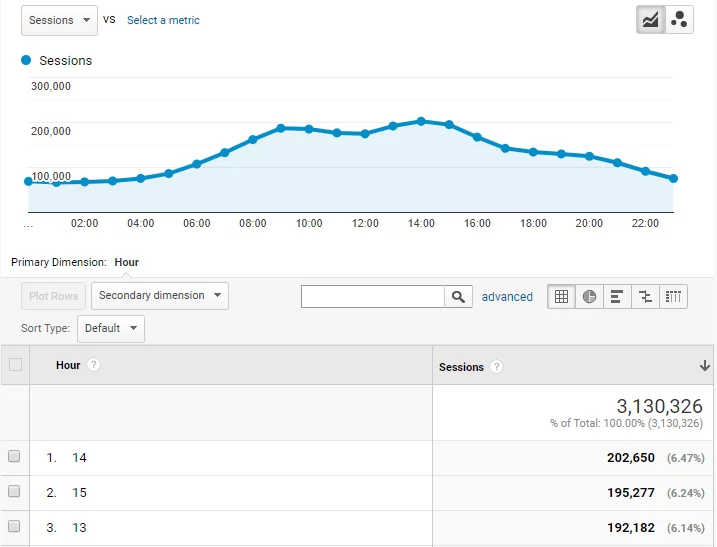This screenshot has height=547, width=717.
Task: Open the Sort Type Default dropdown
Action: click(111, 328)
